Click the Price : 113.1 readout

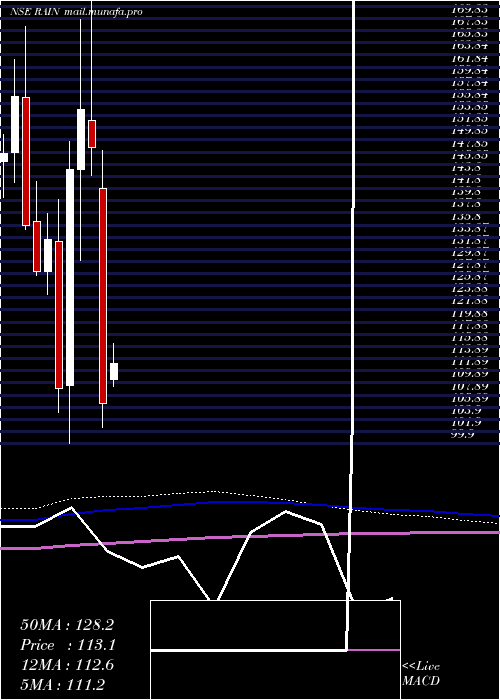[68, 645]
